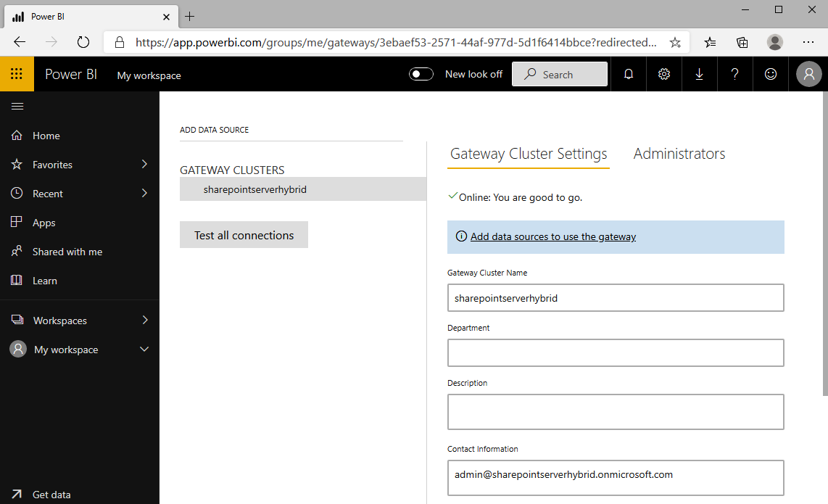Select sharepointserverhybrid gateway cluster
Screen dimensions: 828x504
point(303,189)
